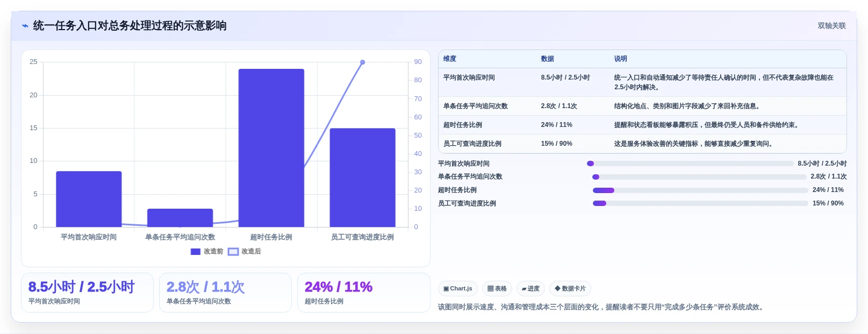Screen dimensions: 868x334
Task: Click 平均首次响应时间 table row label
Action: point(469,77)
